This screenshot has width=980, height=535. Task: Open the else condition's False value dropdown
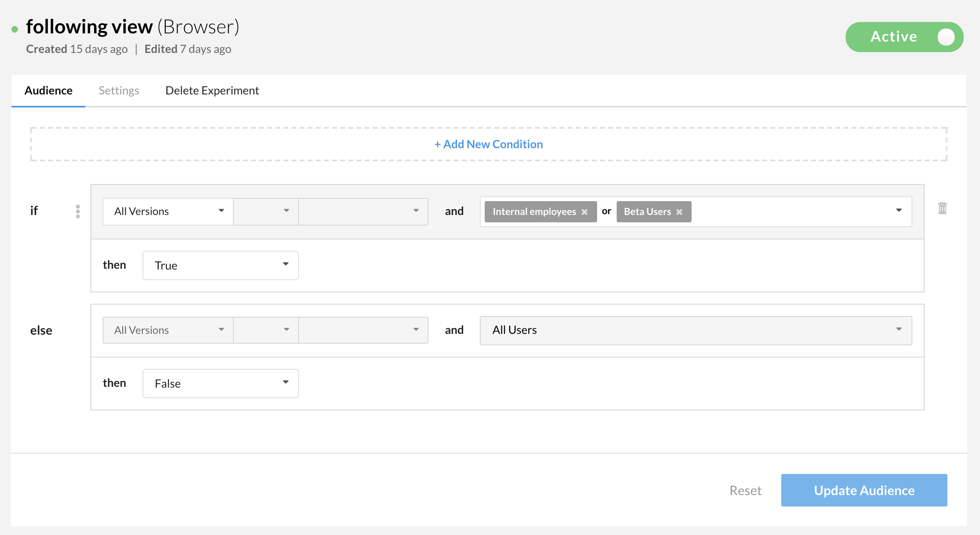click(x=220, y=384)
